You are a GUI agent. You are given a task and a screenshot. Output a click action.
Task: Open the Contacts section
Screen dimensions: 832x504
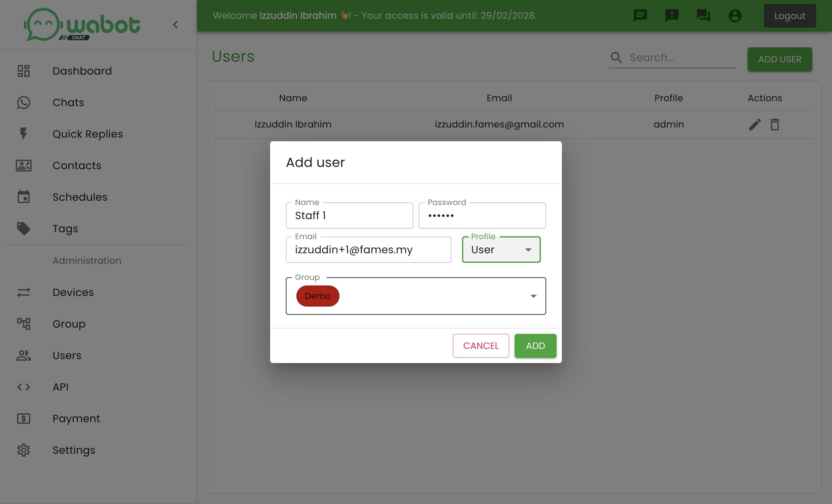coord(77,165)
